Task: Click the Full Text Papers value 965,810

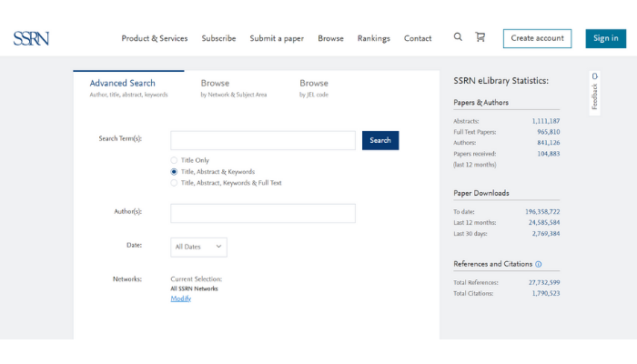Action: (549, 132)
